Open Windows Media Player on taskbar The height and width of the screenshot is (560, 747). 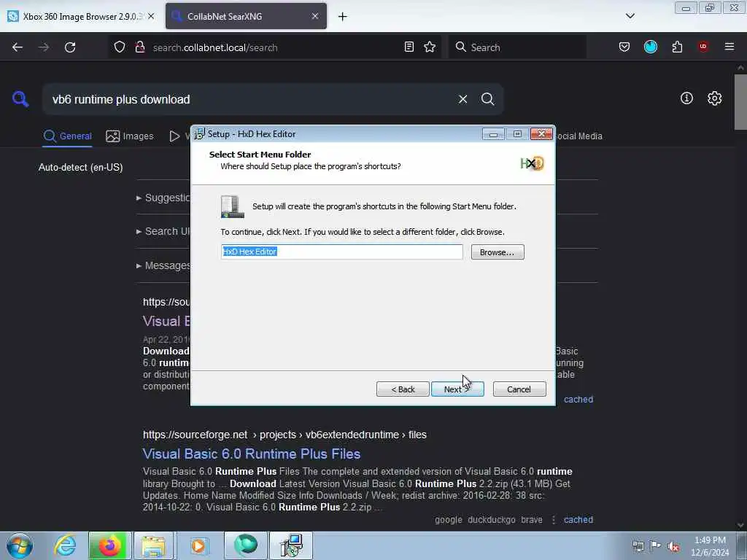[199, 545]
